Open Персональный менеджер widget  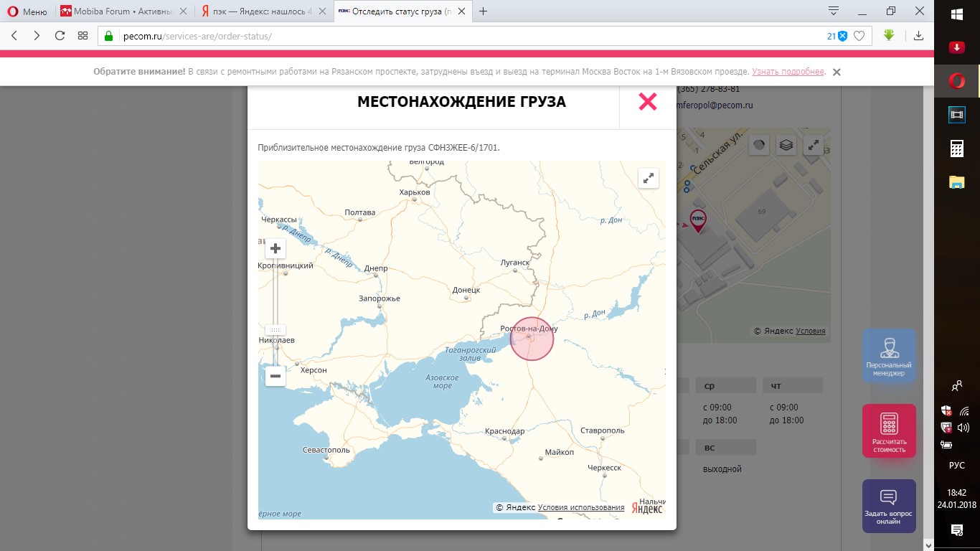(x=889, y=356)
